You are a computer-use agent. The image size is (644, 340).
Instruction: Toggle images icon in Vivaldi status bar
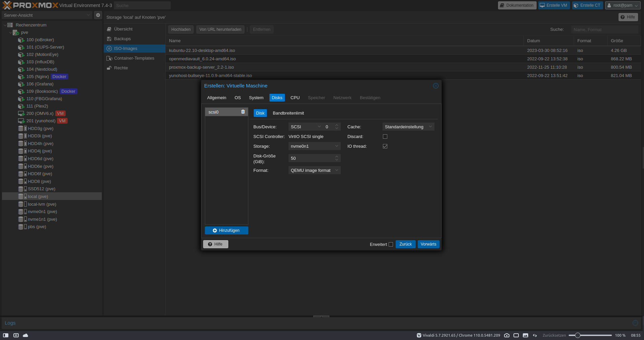(x=526, y=335)
